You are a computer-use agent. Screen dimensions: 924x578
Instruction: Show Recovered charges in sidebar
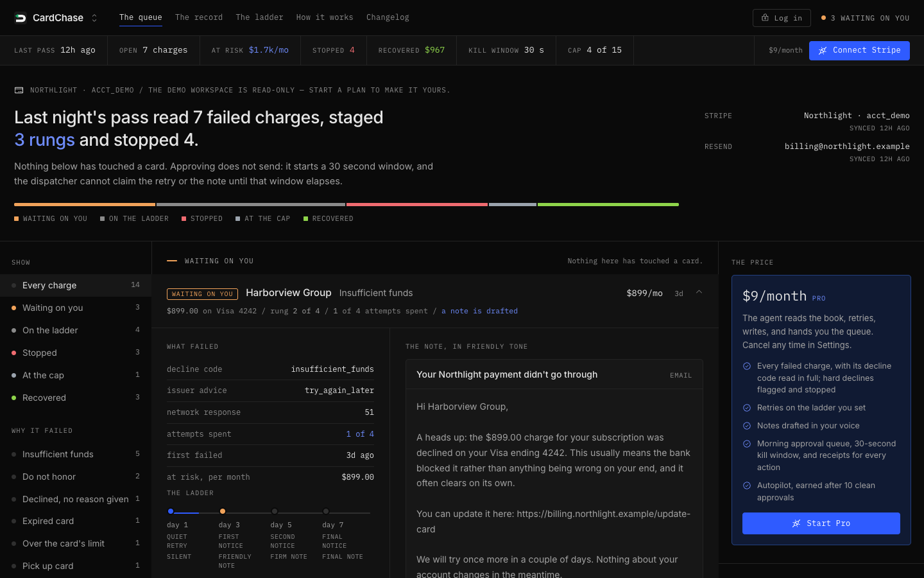[x=76, y=398]
